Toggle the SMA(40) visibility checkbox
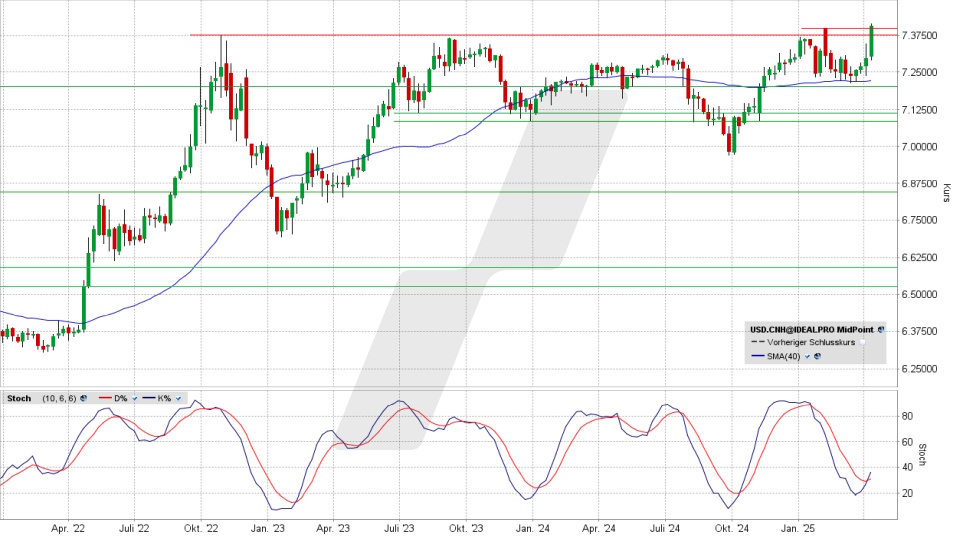This screenshot has height=540, width=960. [x=807, y=356]
